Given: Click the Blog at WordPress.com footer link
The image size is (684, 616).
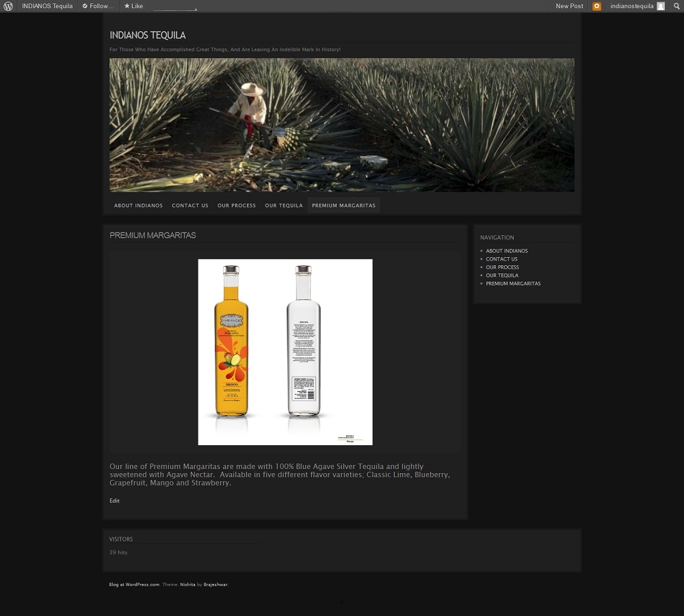Looking at the screenshot, I should coord(134,585).
